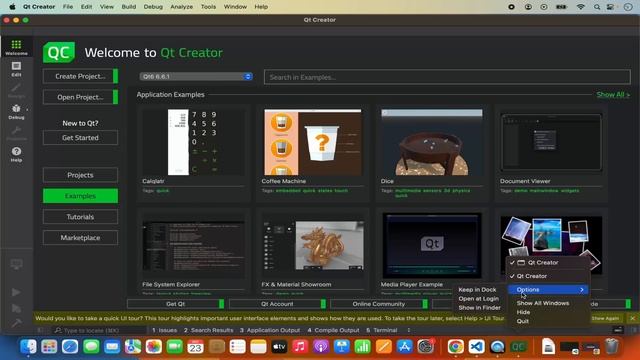Image resolution: width=640 pixels, height=360 pixels.
Task: Toggle the left sidebar icon in status bar
Action: [40, 330]
